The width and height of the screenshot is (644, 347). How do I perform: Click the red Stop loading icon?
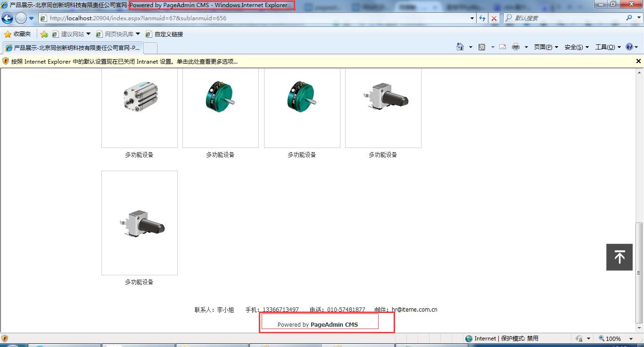click(494, 18)
